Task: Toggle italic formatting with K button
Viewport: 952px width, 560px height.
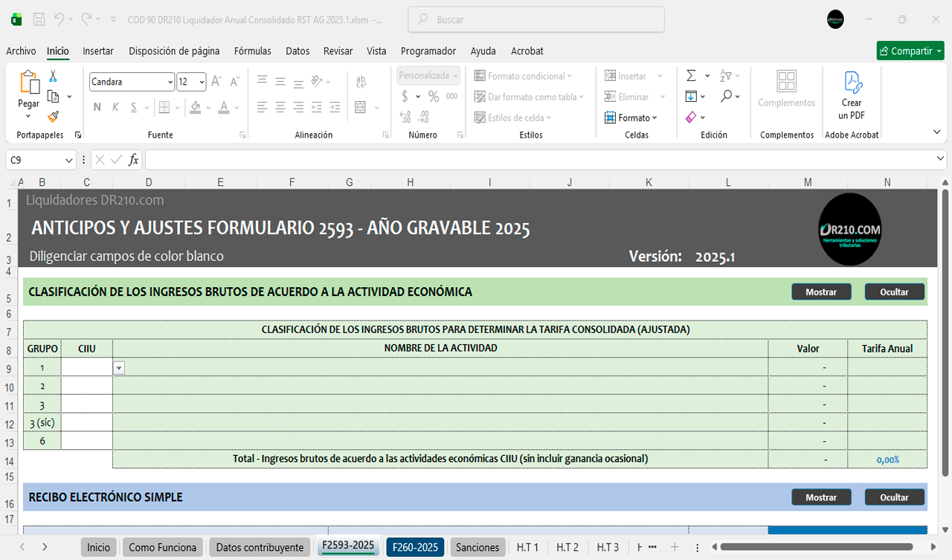Action: coord(115,107)
